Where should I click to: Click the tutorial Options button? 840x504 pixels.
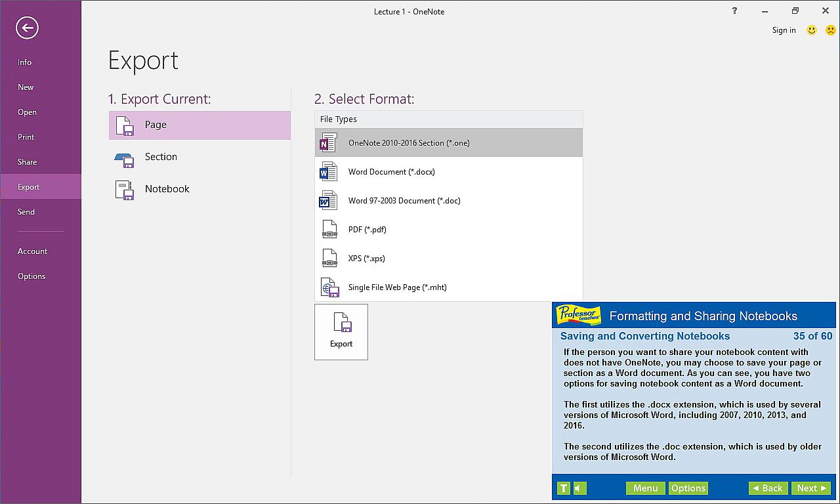[688, 488]
